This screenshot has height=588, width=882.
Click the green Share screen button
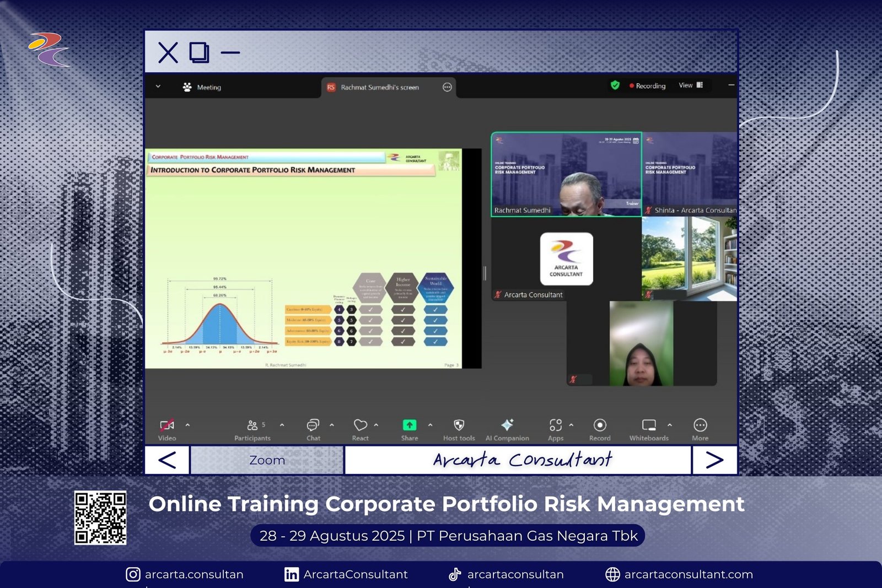point(410,425)
